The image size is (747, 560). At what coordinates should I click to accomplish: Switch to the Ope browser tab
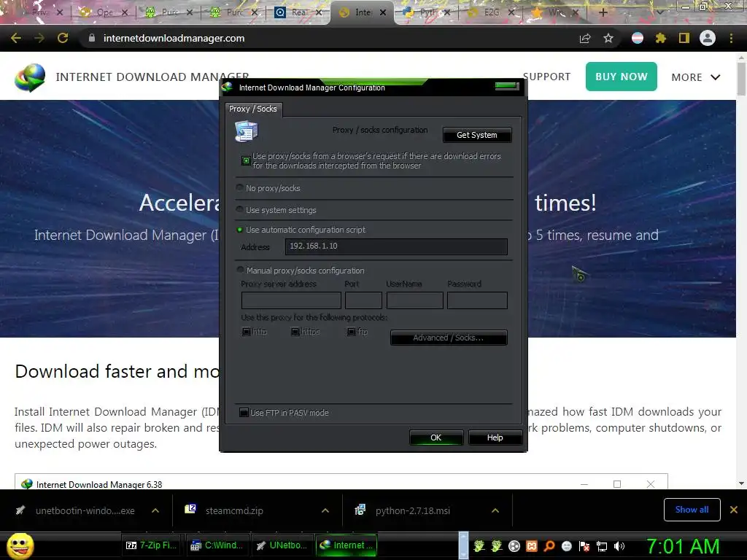[x=104, y=13]
